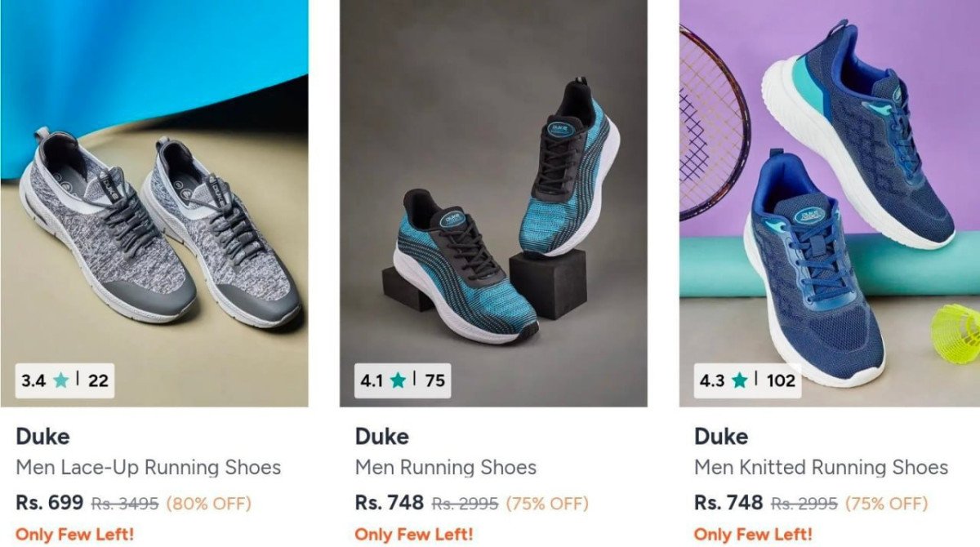Open Men Lace-Up Running Shoes title
This screenshot has height=547, width=980.
(148, 468)
